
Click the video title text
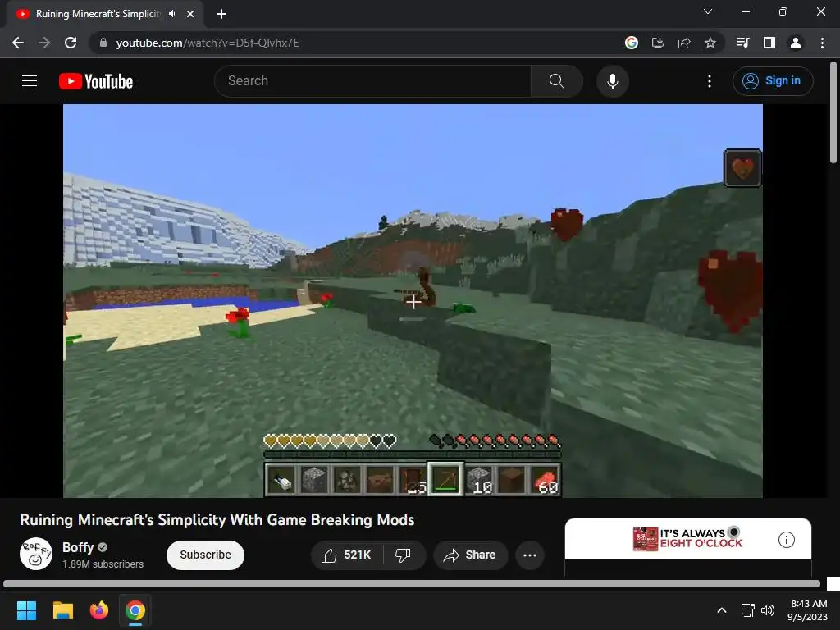click(217, 519)
